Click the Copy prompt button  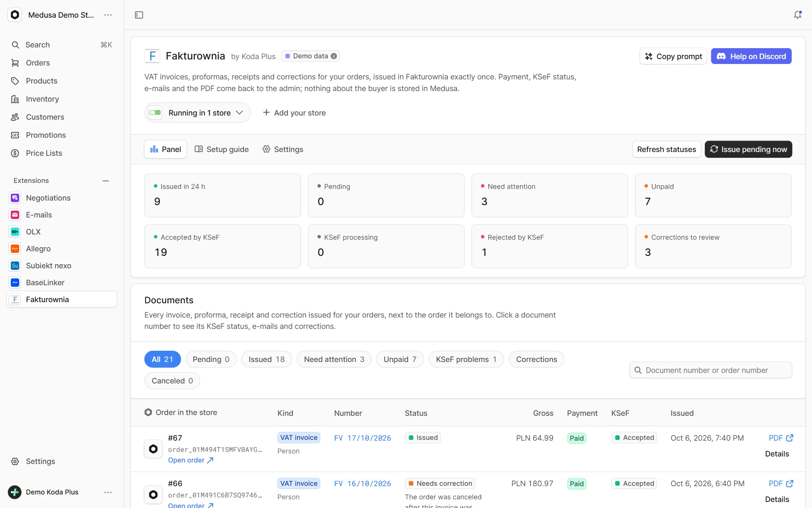pyautogui.click(x=673, y=56)
